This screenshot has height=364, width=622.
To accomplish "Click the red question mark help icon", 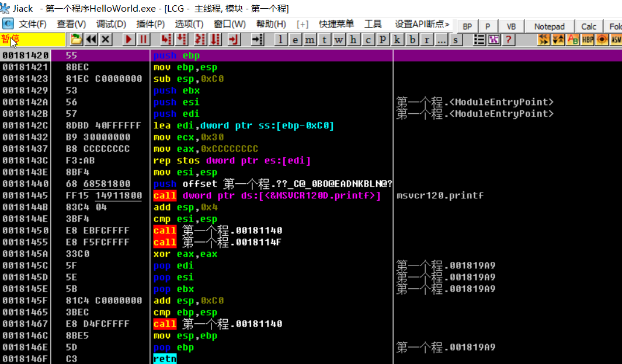I will tap(508, 40).
